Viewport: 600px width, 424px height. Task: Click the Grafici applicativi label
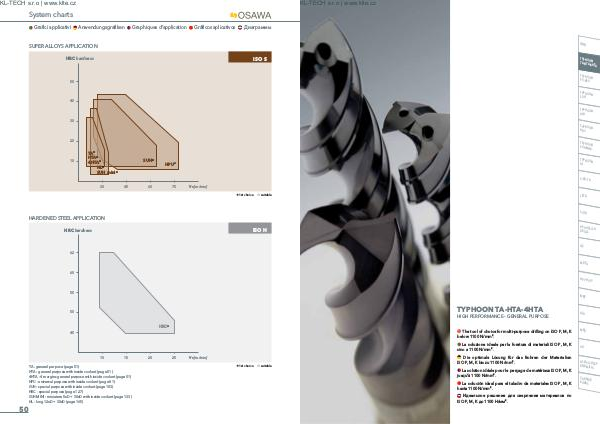52,28
